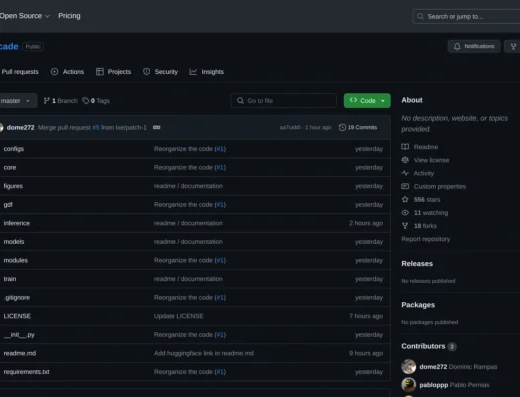Click the code brackets icon on Code button
The height and width of the screenshot is (397, 520).
[353, 100]
